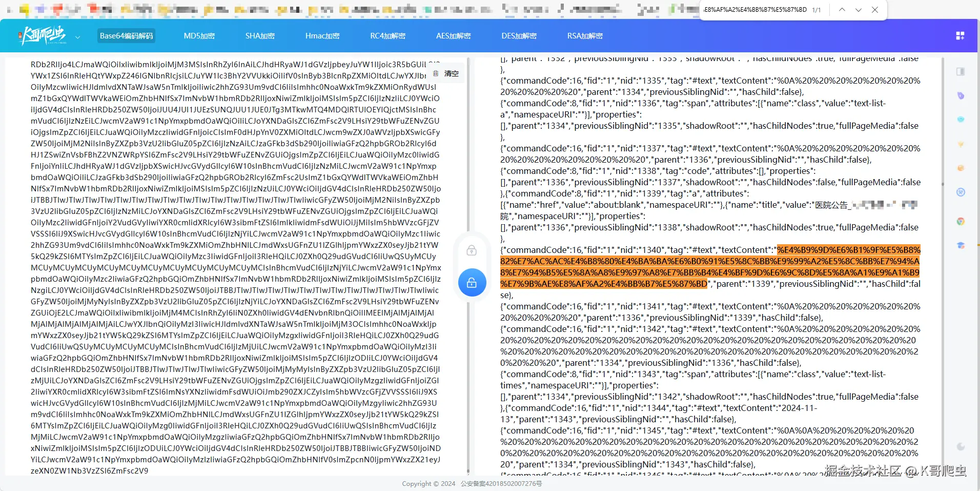The width and height of the screenshot is (980, 491).
Task: Select the DES加解密 tab
Action: point(519,36)
